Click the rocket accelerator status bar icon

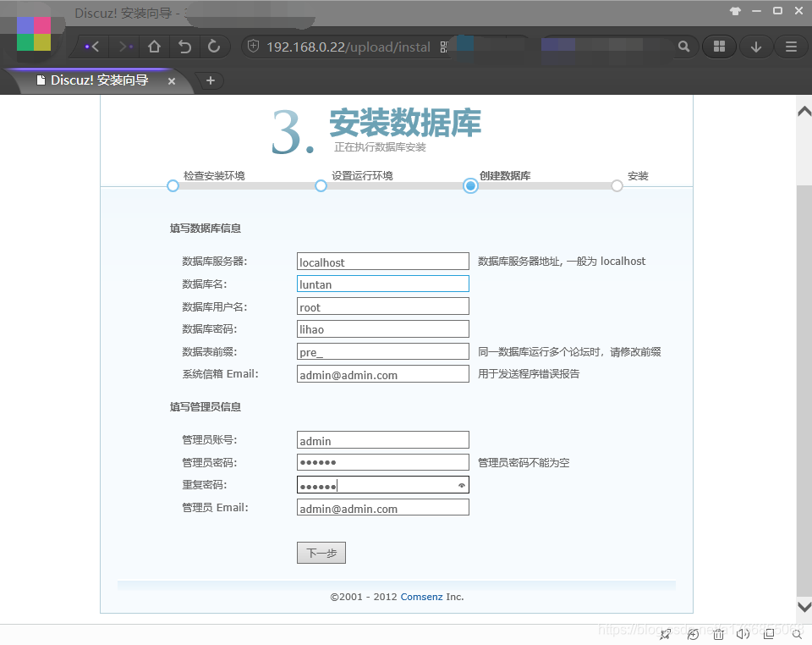pyautogui.click(x=666, y=634)
